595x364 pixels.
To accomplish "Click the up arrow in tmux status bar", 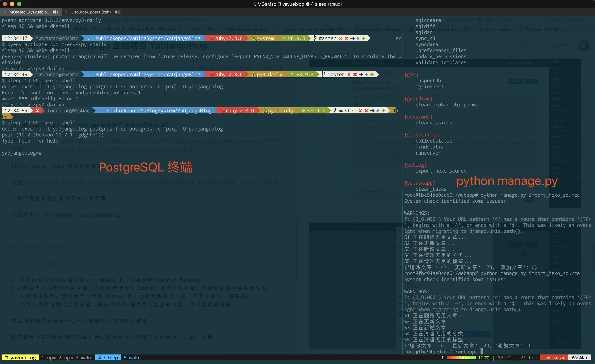I will point(442,358).
